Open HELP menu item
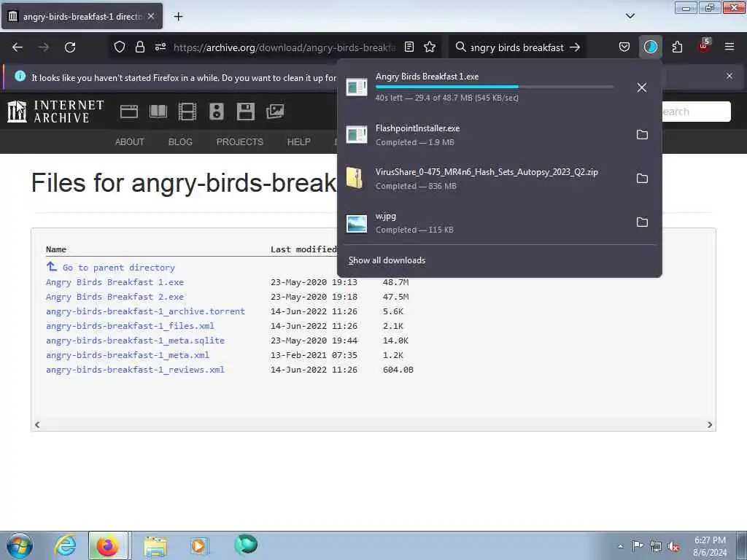The image size is (747, 560). coord(298,142)
